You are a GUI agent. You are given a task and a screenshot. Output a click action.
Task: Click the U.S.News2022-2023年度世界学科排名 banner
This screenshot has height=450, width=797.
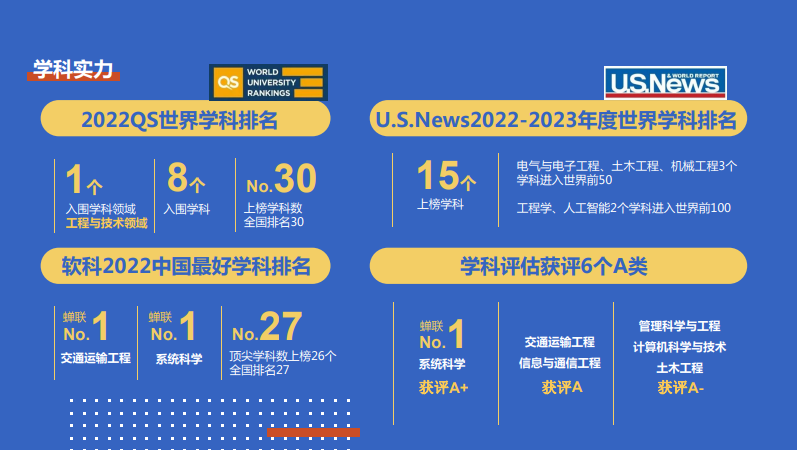coord(558,119)
